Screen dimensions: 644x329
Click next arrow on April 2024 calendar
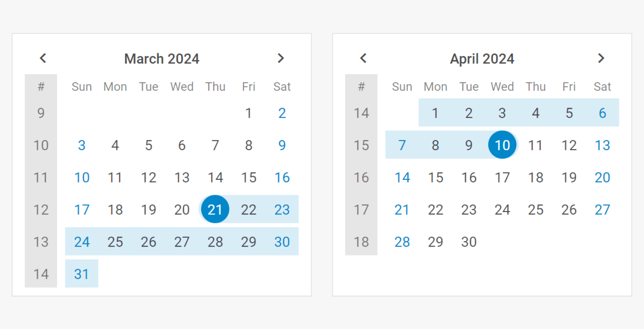click(x=601, y=58)
